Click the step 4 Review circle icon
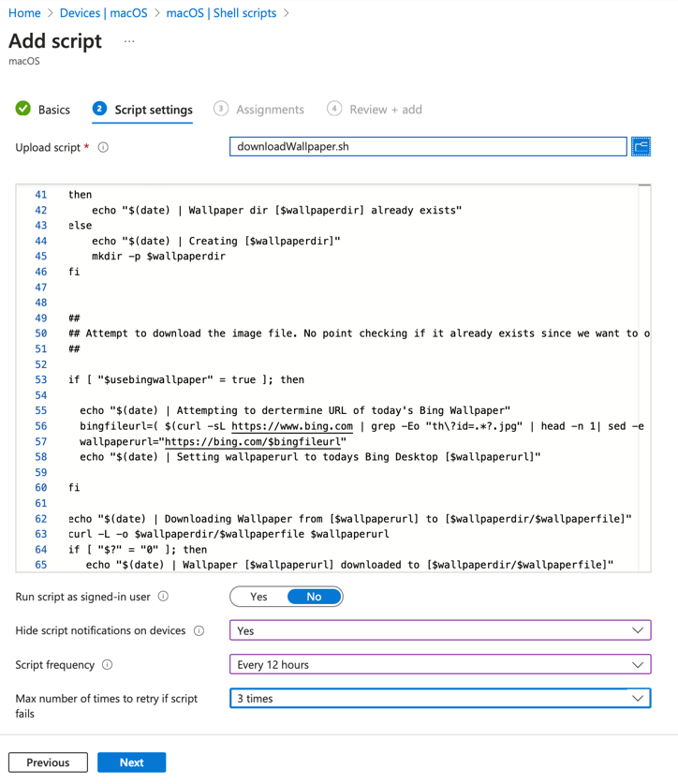The image size is (678, 784). [334, 109]
